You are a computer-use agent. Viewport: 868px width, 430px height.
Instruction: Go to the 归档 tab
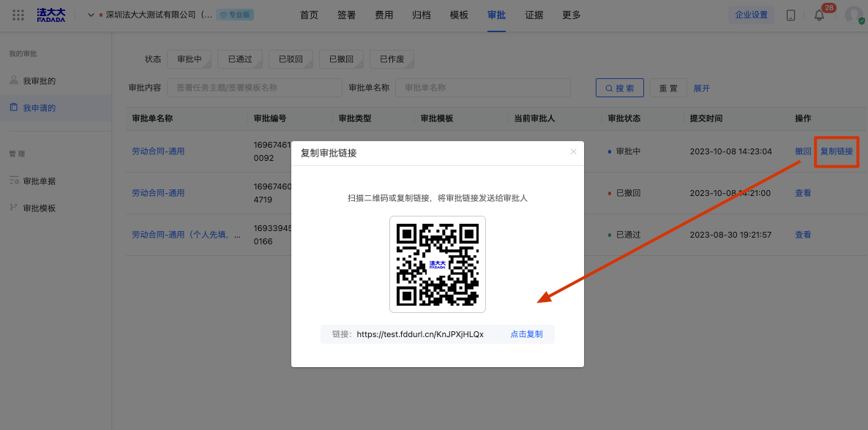[422, 15]
